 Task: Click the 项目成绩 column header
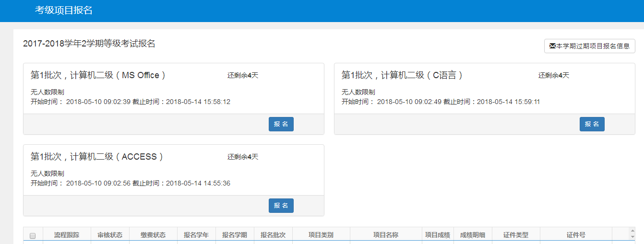437,235
